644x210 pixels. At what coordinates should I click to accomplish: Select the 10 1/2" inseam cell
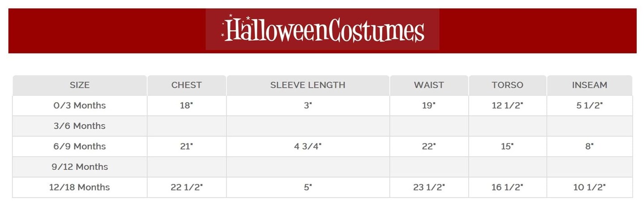[x=589, y=187]
